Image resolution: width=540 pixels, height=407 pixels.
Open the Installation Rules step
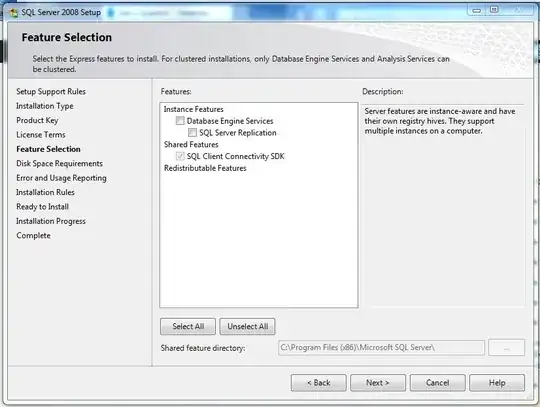click(x=45, y=192)
